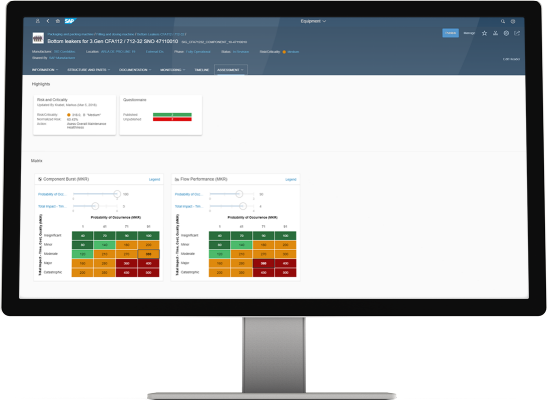
Task: Click the download icon in header actions
Action: [x=495, y=33]
